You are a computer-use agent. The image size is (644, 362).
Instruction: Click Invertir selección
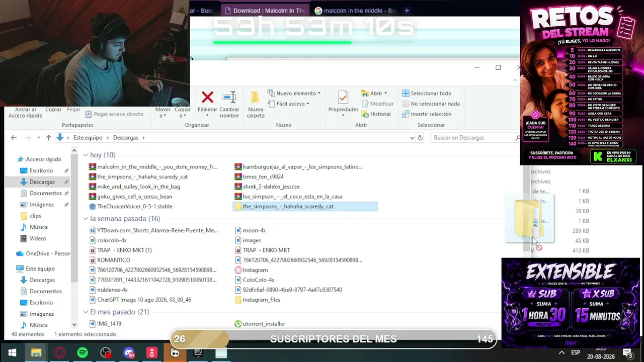pyautogui.click(x=427, y=114)
